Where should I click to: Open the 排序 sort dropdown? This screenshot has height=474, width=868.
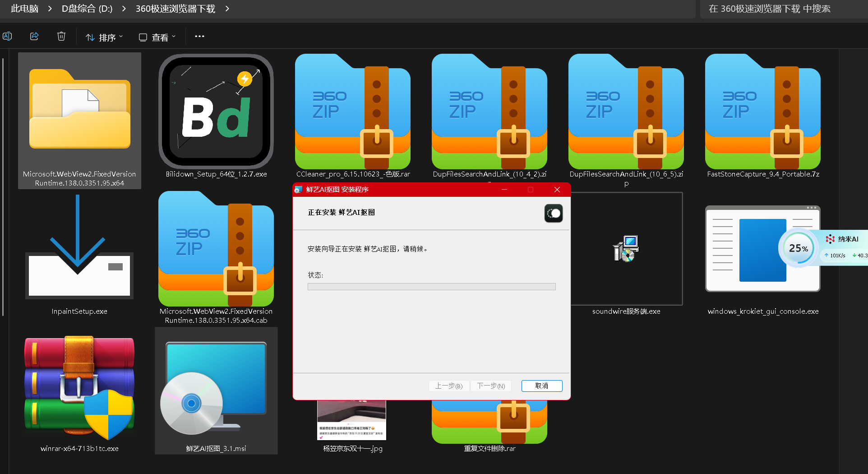(104, 37)
